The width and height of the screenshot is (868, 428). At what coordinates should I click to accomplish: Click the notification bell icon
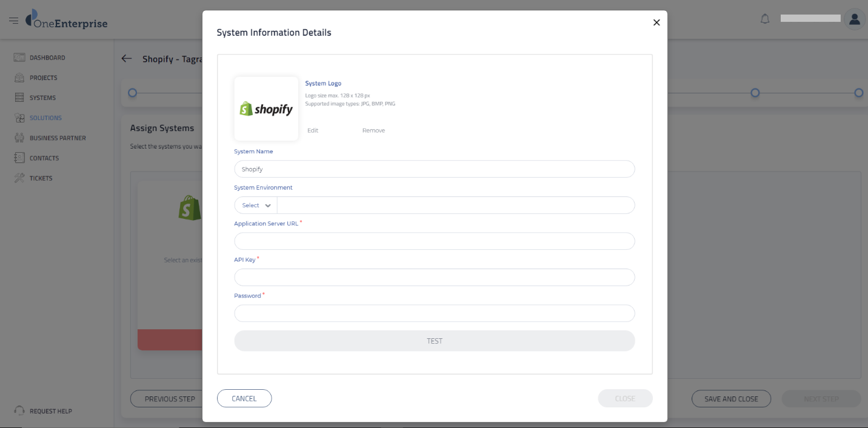pos(764,19)
